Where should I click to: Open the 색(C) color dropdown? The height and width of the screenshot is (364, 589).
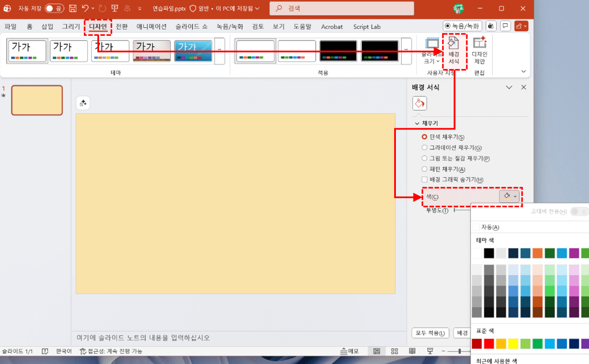tap(510, 196)
